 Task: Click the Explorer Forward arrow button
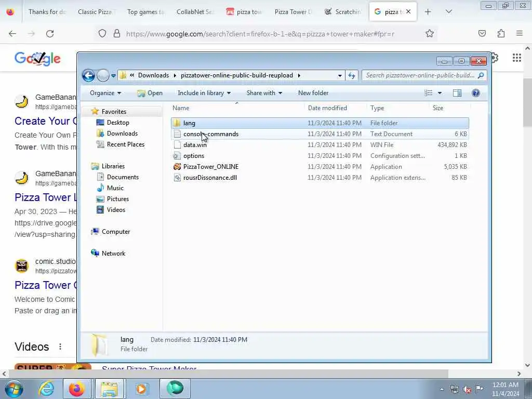coord(103,75)
